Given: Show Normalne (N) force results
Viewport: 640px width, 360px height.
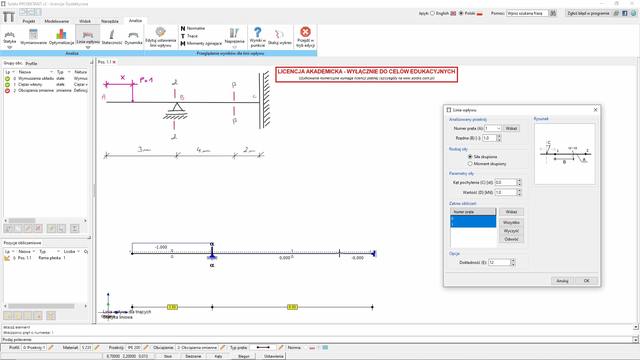Looking at the screenshot, I should (193, 29).
